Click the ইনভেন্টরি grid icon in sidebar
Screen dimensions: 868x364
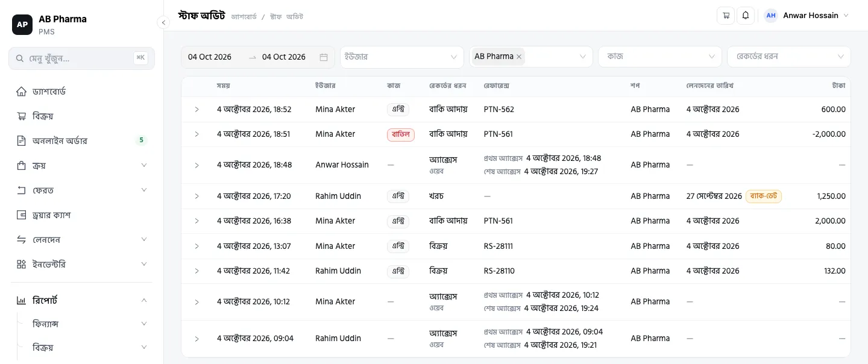click(x=22, y=265)
